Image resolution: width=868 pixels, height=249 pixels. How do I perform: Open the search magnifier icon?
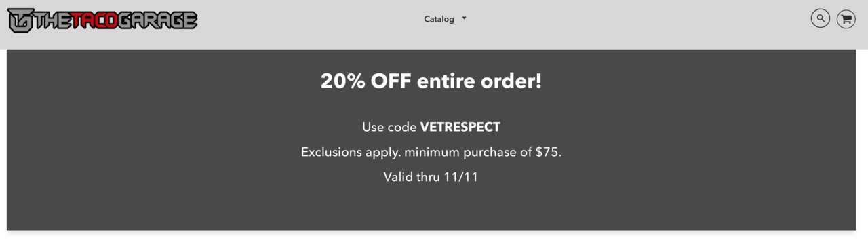(821, 18)
